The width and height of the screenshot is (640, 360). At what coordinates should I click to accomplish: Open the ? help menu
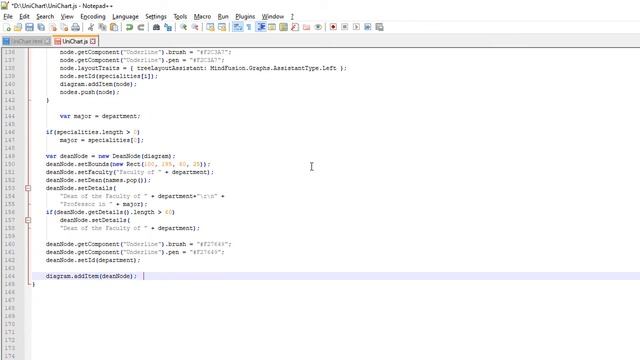pyautogui.click(x=292, y=16)
